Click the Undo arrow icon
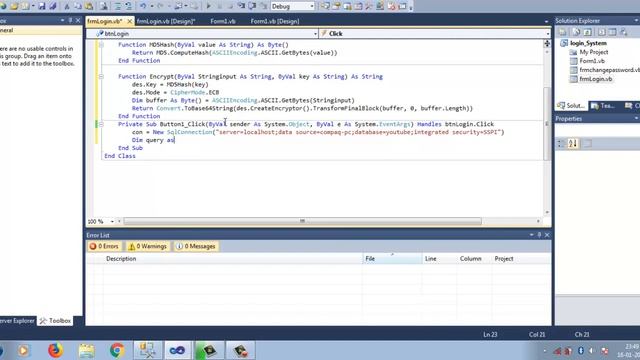The width and height of the screenshot is (640, 360). tap(143, 6)
